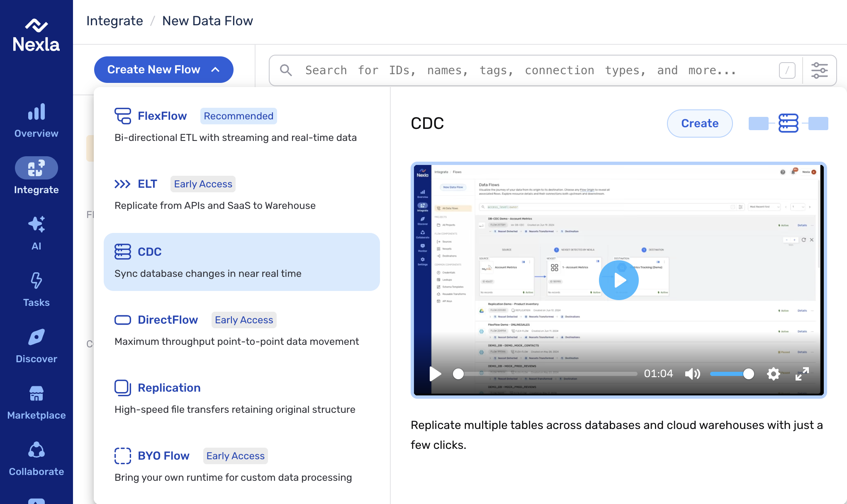This screenshot has height=504, width=847.
Task: Click the CDC flow diagram icon near Create
Action: [x=789, y=123]
